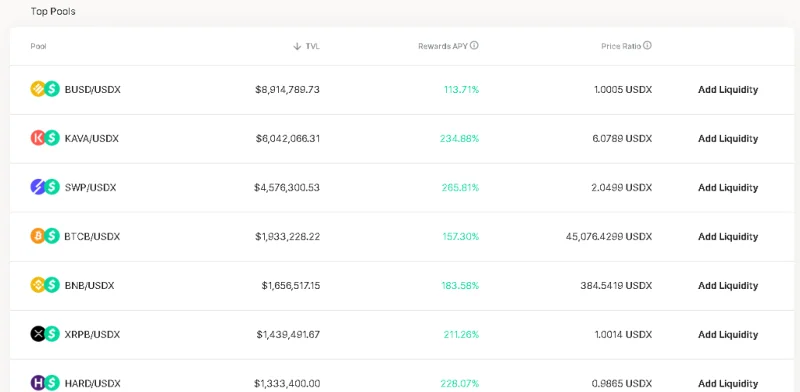Click the TVL sort arrow icon
Screen dimensions: 800x392
point(297,46)
